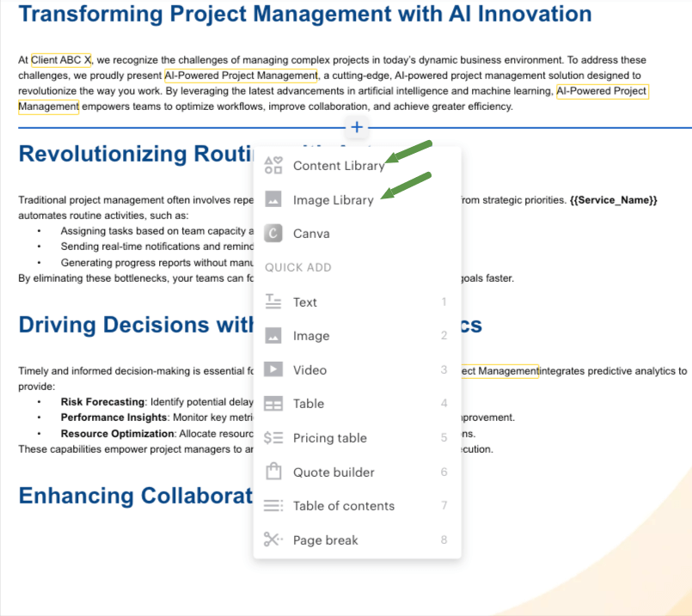Screen dimensions: 692x616
Task: Click 'Generating progress reports' bullet
Action: tap(156, 263)
